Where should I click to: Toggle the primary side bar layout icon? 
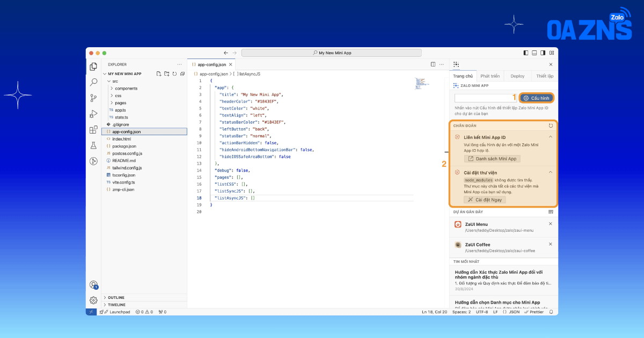525,53
